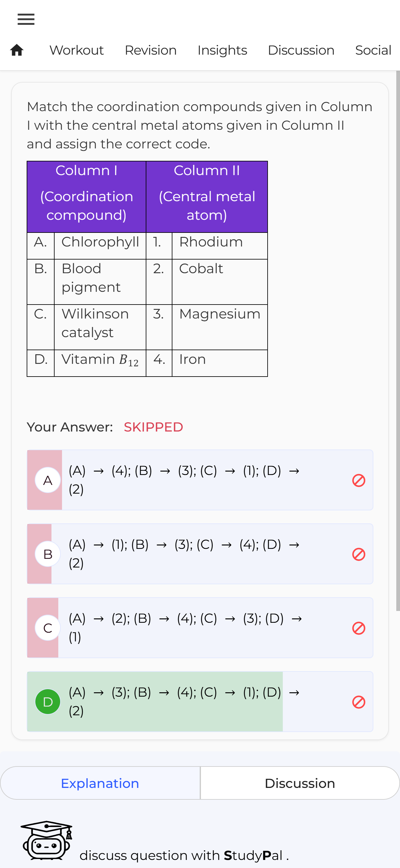Go to home via house icon
Screen dimensions: 400x868
point(17,50)
